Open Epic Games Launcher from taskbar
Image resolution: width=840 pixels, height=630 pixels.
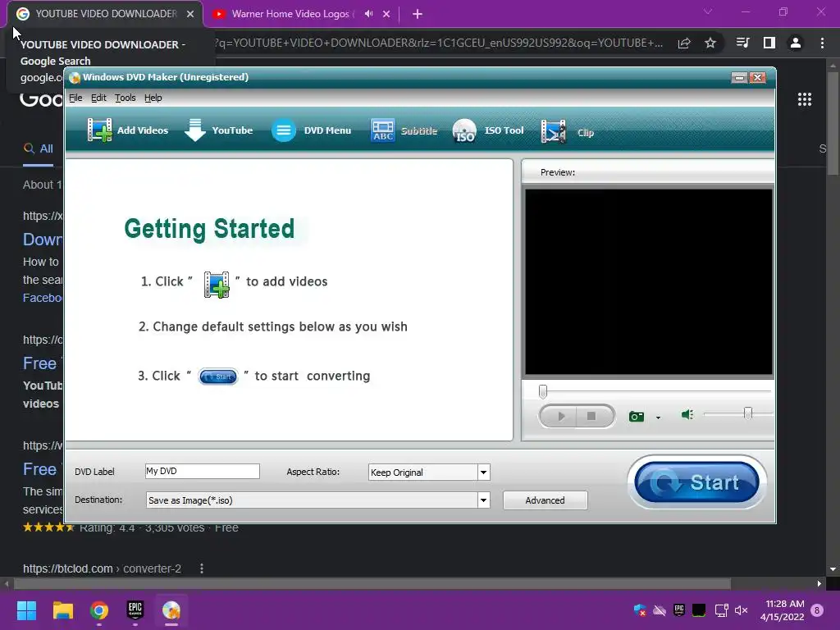[x=135, y=610]
